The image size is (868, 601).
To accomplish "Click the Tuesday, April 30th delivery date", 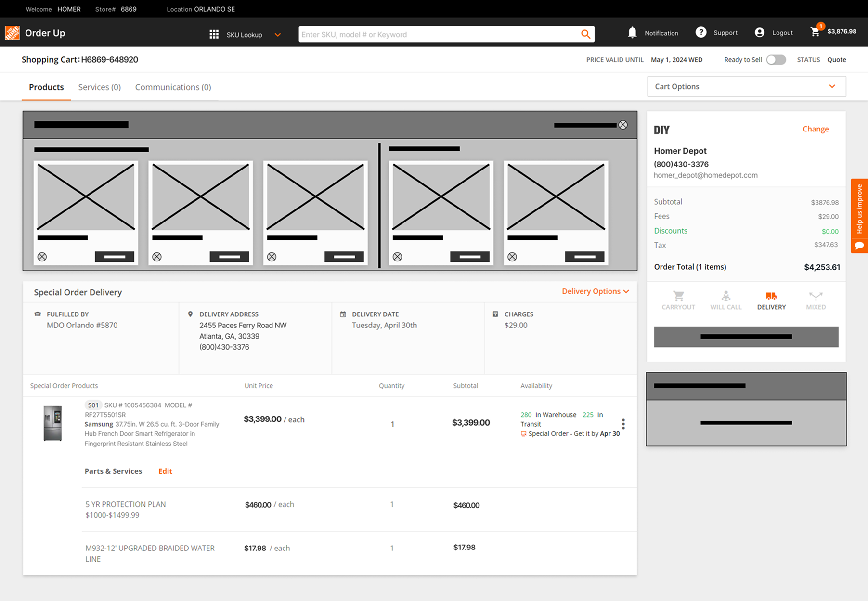I will click(x=384, y=325).
